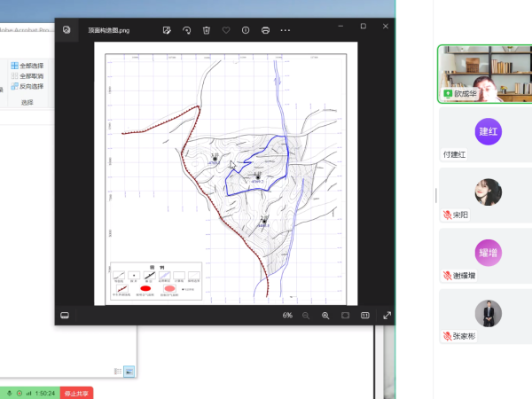
Task: Open the three-dot See more menu
Action: (286, 30)
